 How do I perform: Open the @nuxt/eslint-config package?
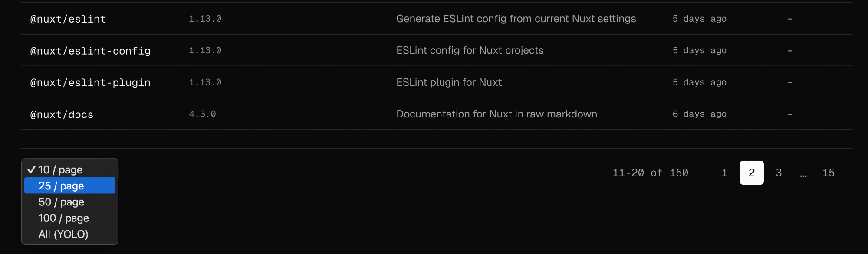click(90, 51)
